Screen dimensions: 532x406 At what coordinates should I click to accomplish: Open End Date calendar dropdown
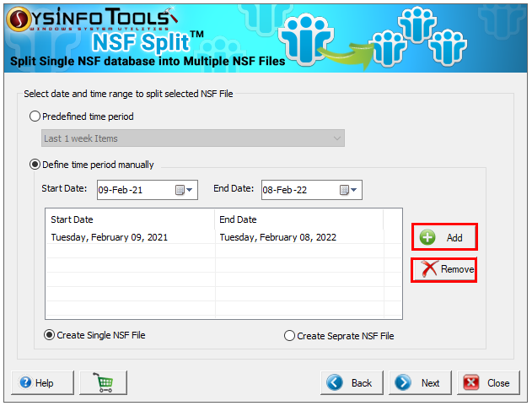(348, 190)
